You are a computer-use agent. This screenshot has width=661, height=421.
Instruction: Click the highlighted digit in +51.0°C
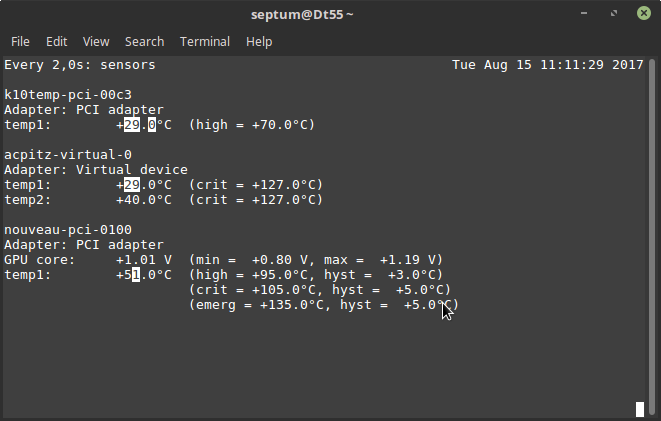[x=136, y=275]
